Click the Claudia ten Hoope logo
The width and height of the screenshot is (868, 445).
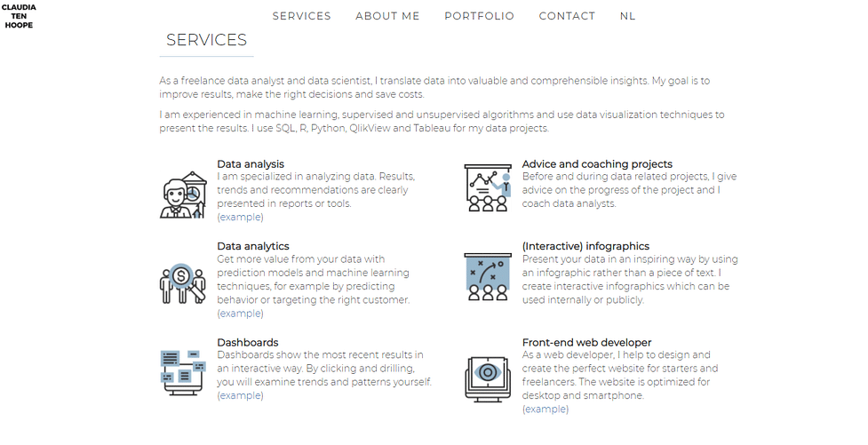[x=19, y=16]
